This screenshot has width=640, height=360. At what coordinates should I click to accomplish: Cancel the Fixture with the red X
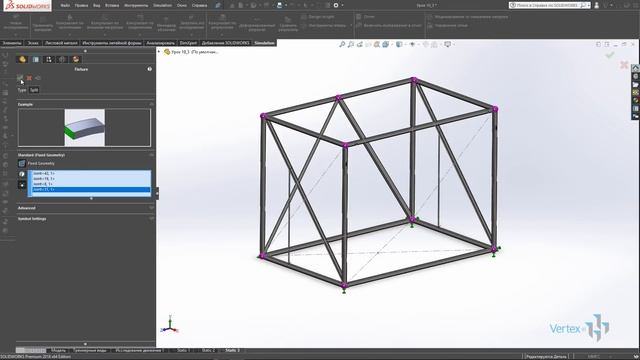(29, 78)
